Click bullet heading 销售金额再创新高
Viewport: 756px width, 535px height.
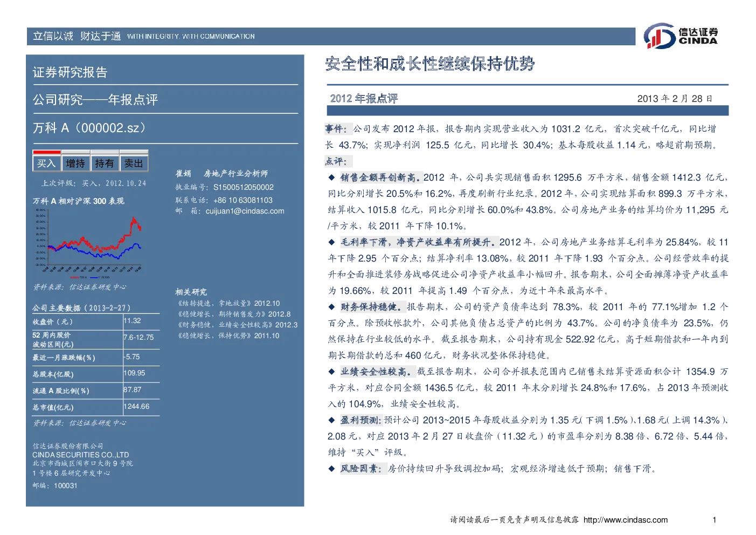click(x=380, y=177)
